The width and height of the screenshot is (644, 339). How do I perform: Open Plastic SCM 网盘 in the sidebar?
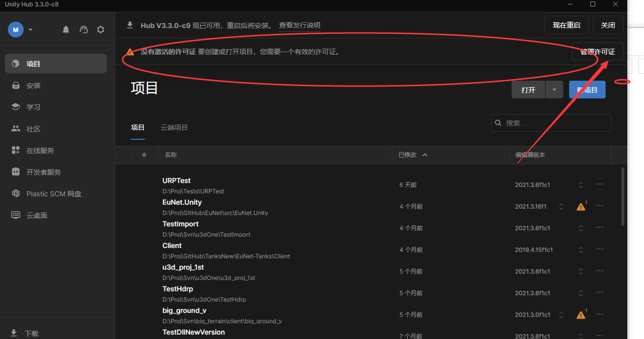(x=56, y=194)
